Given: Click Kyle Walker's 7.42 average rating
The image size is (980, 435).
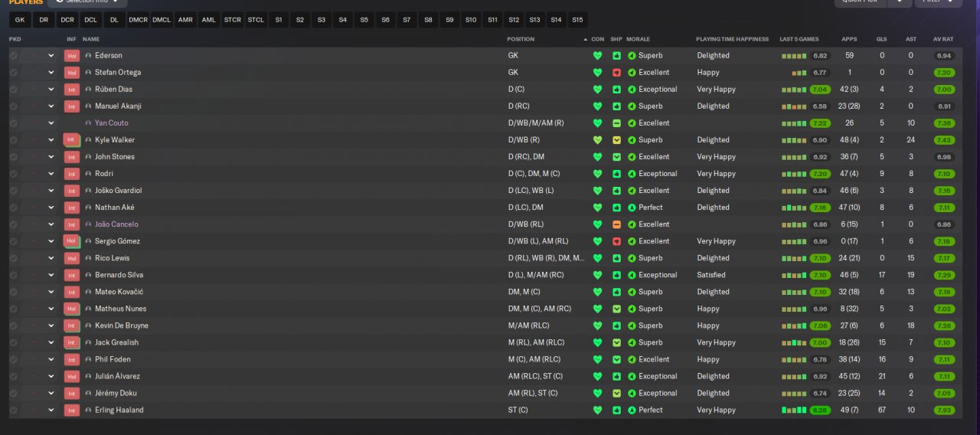Looking at the screenshot, I should [x=944, y=140].
